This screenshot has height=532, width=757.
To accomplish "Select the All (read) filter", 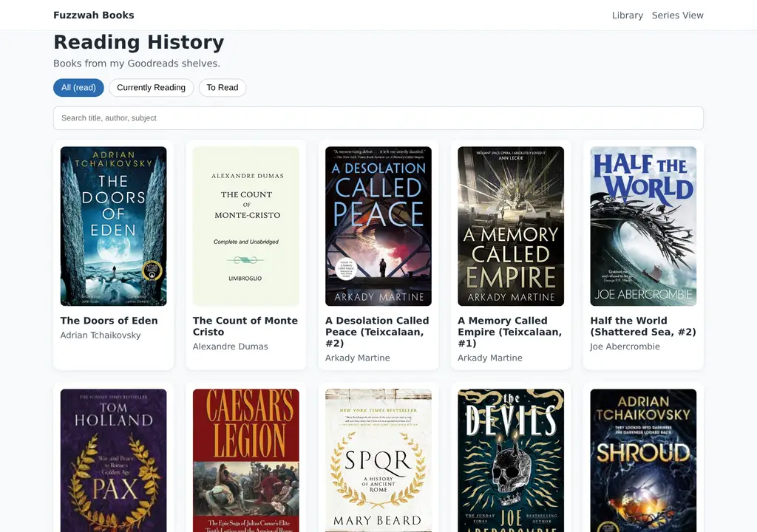I will [78, 87].
